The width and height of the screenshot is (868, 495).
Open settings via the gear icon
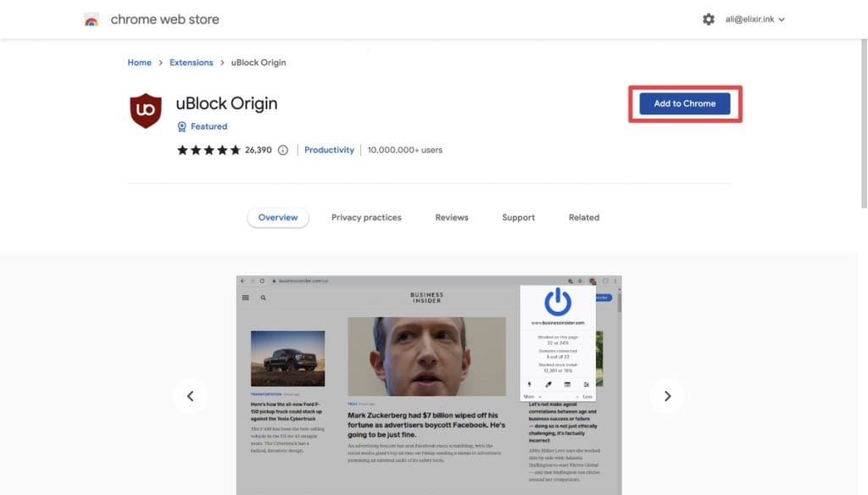[708, 19]
